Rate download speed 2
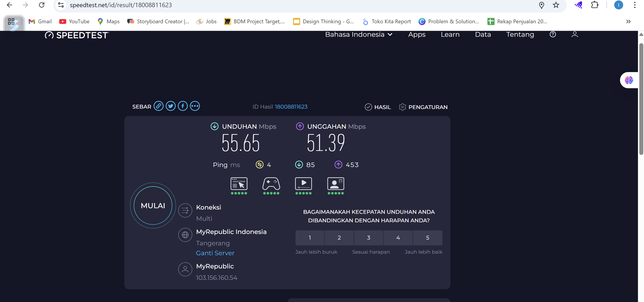This screenshot has width=644, height=302. pos(339,238)
